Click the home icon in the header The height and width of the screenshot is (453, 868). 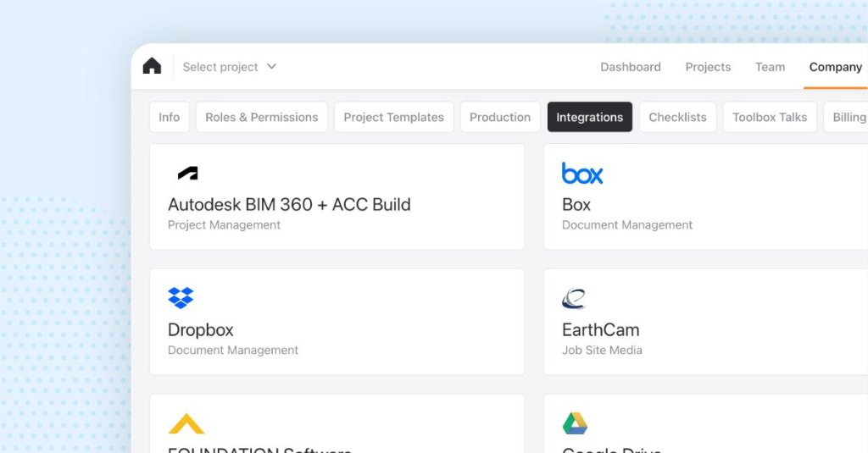[x=152, y=66]
